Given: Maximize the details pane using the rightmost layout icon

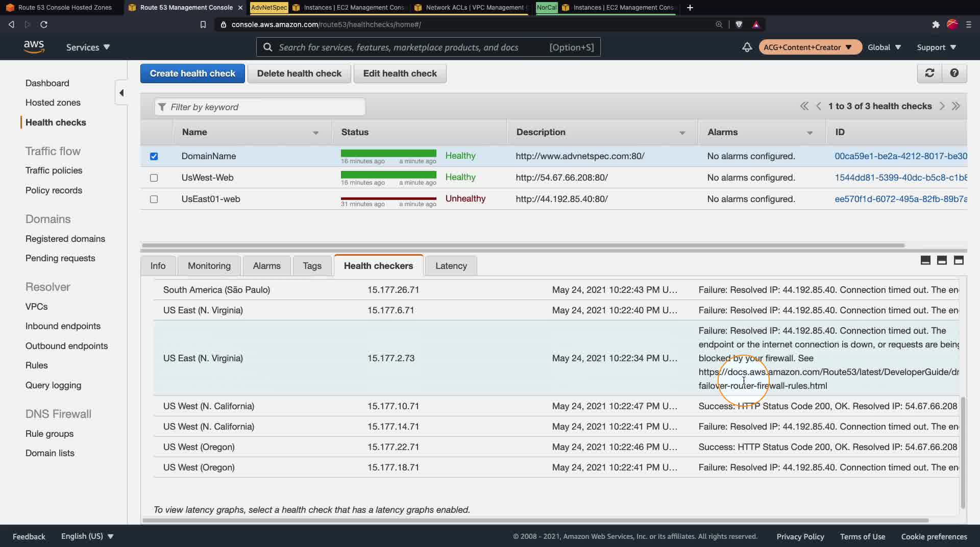Looking at the screenshot, I should (x=959, y=260).
